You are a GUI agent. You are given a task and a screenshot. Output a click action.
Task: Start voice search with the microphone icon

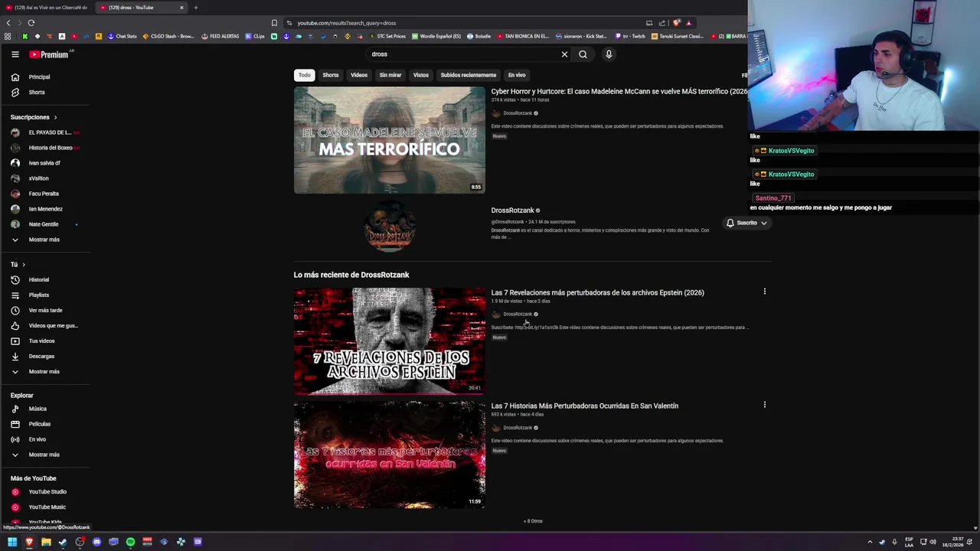coord(609,54)
